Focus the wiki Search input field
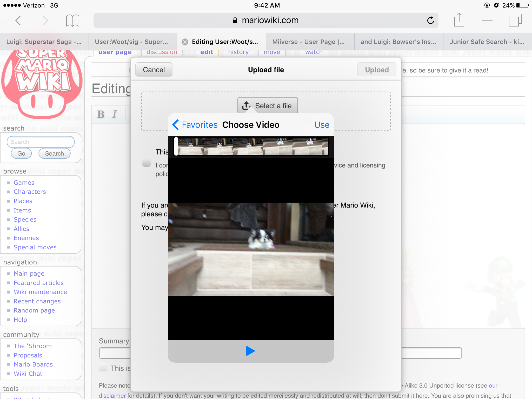Viewport: 532px width, 399px height. (41, 142)
